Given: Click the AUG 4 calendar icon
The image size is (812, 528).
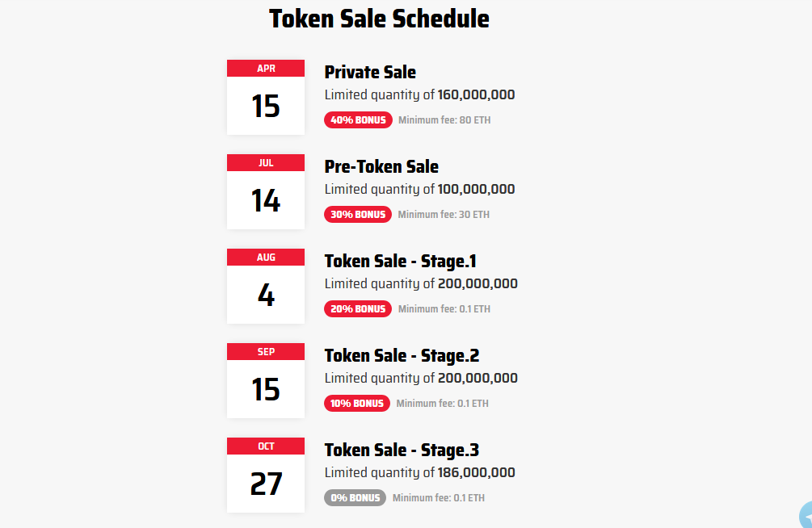Looking at the screenshot, I should pyautogui.click(x=266, y=286).
